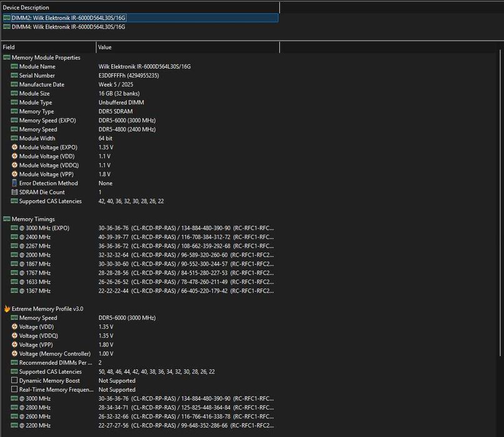Select the 1.80 V VPP value
The height and width of the screenshot is (437, 504).
(106, 345)
